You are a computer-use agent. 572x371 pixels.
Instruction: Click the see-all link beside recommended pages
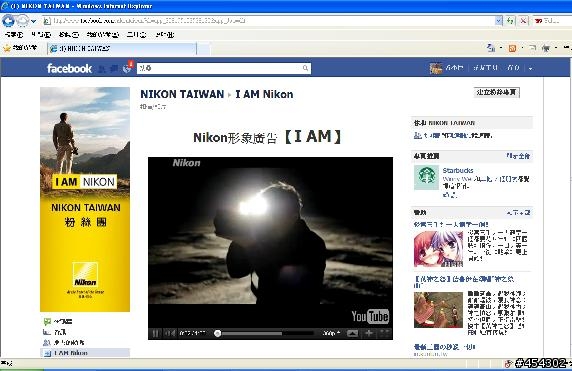click(x=518, y=156)
